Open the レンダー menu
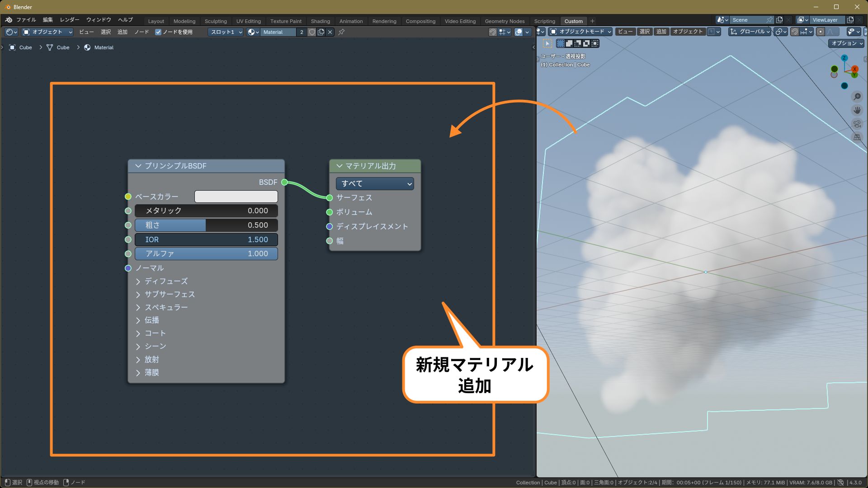This screenshot has height=488, width=868. [x=70, y=20]
